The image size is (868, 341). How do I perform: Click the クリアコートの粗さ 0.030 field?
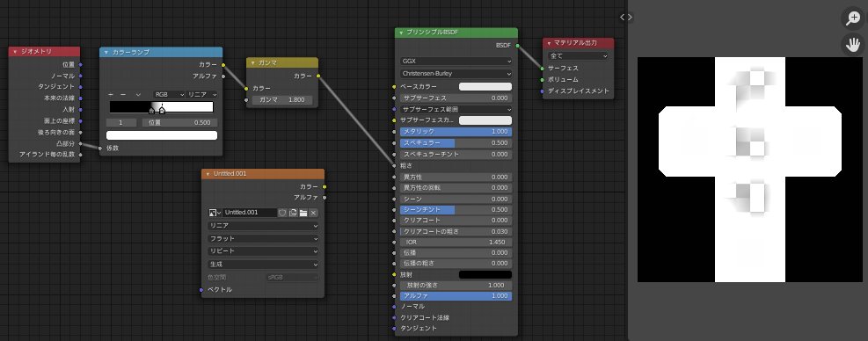456,231
